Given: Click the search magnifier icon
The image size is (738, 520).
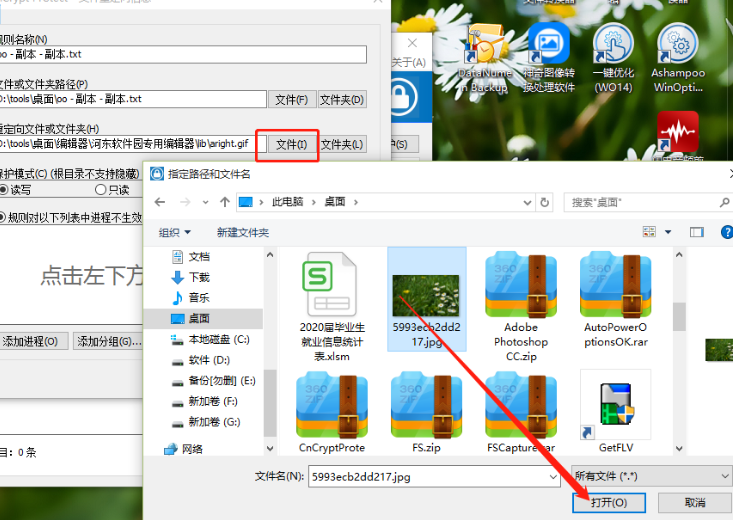Looking at the screenshot, I should pyautogui.click(x=724, y=203).
